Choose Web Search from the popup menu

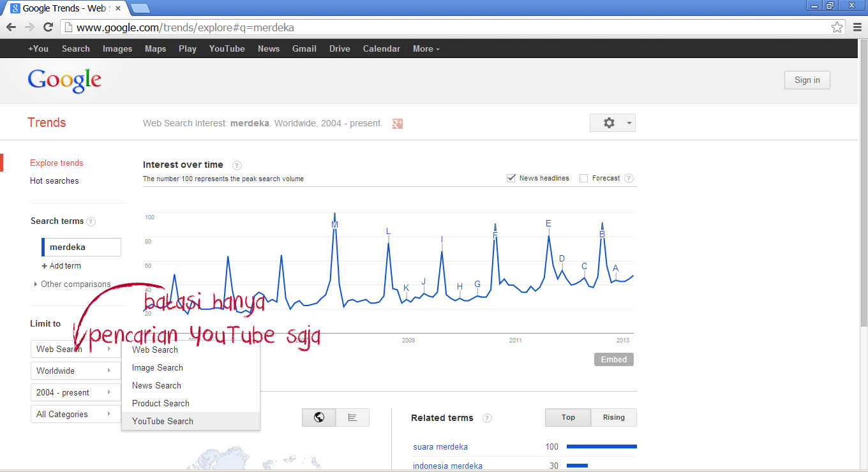tap(190, 350)
